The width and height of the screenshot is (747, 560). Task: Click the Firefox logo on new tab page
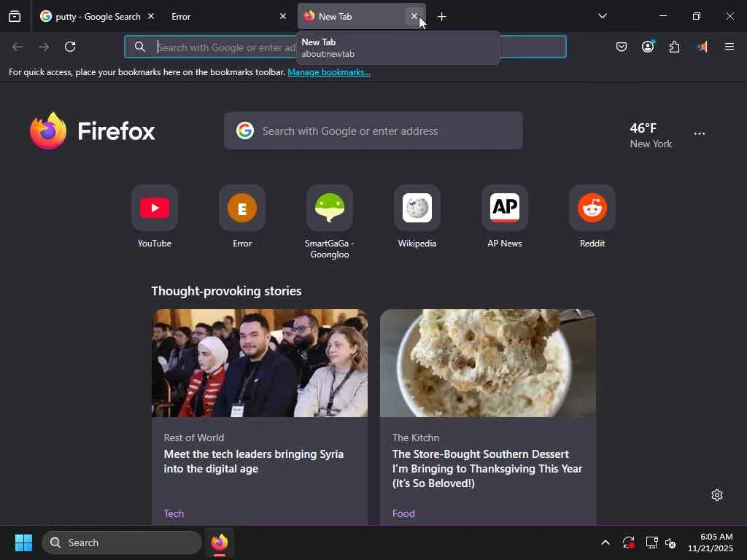click(x=93, y=131)
